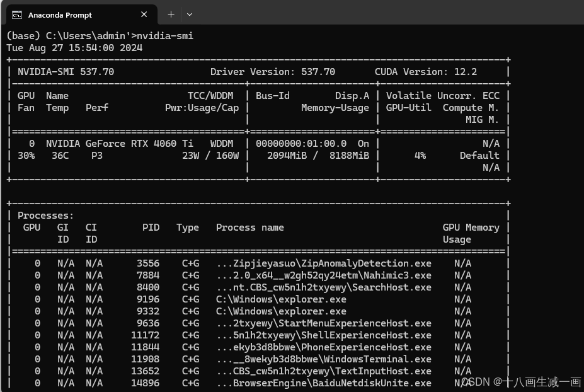This screenshot has width=584, height=392.
Task: Click PID 9196 explorer.exe row
Action: point(259,299)
